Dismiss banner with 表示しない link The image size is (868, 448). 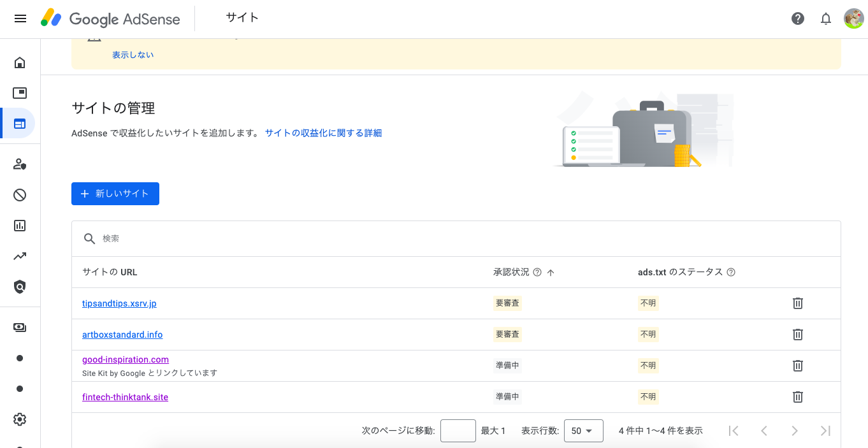tap(133, 55)
